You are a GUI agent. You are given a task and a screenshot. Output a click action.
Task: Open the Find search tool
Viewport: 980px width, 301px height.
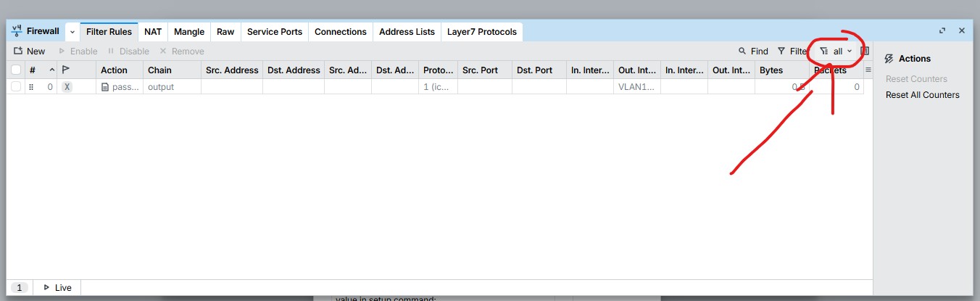[753, 51]
